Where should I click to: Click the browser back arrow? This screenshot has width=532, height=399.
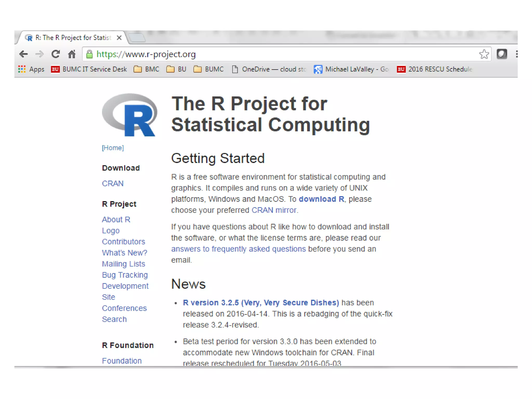tap(23, 54)
